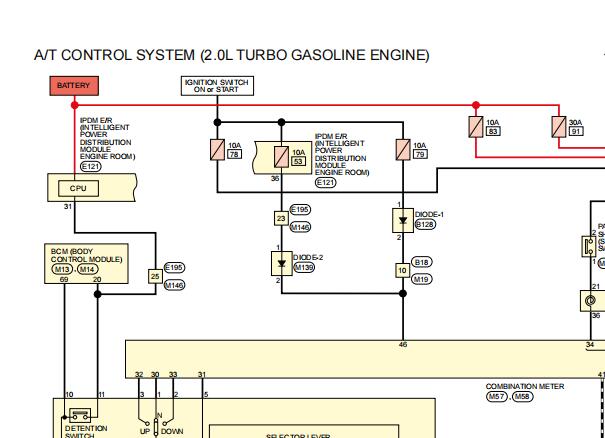Click the E195 label beside connector 23

pyautogui.click(x=300, y=210)
